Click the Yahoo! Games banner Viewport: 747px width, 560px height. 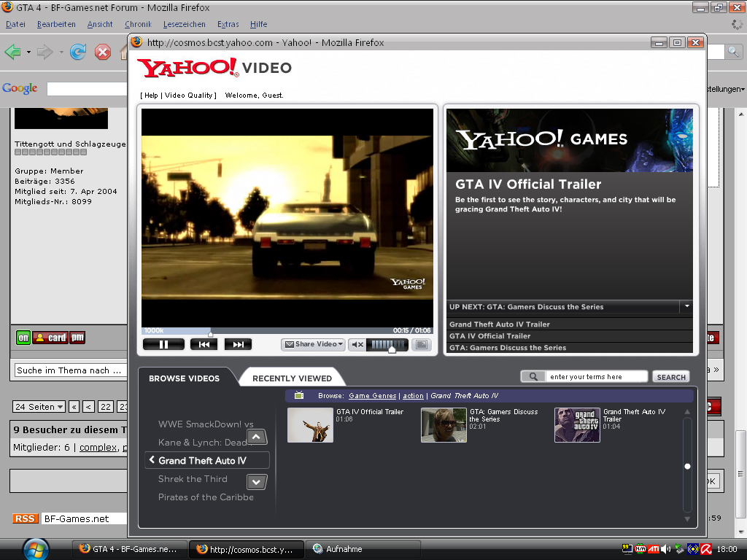[569, 140]
